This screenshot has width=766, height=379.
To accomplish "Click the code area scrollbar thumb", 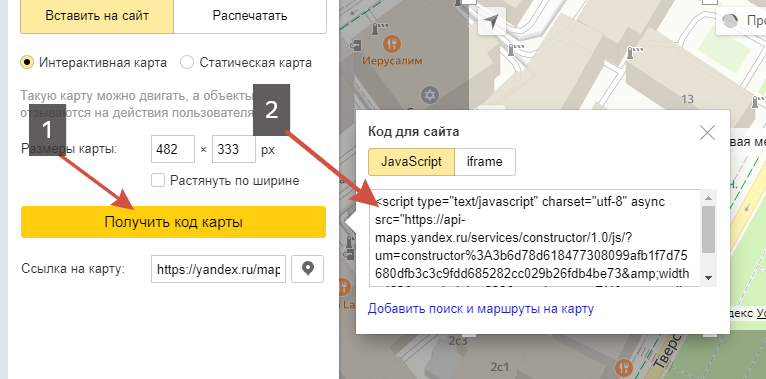I will 709,230.
